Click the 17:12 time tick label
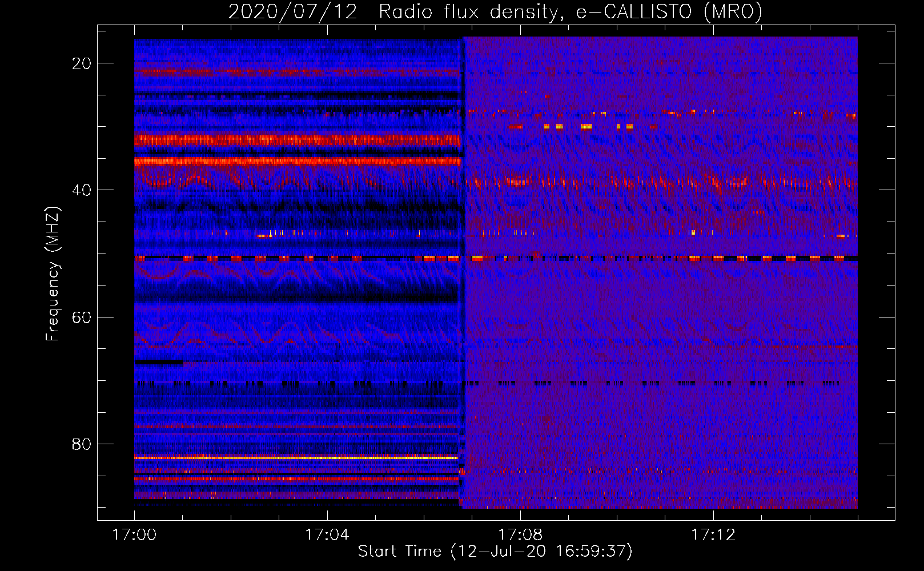This screenshot has width=924, height=571. 713,534
